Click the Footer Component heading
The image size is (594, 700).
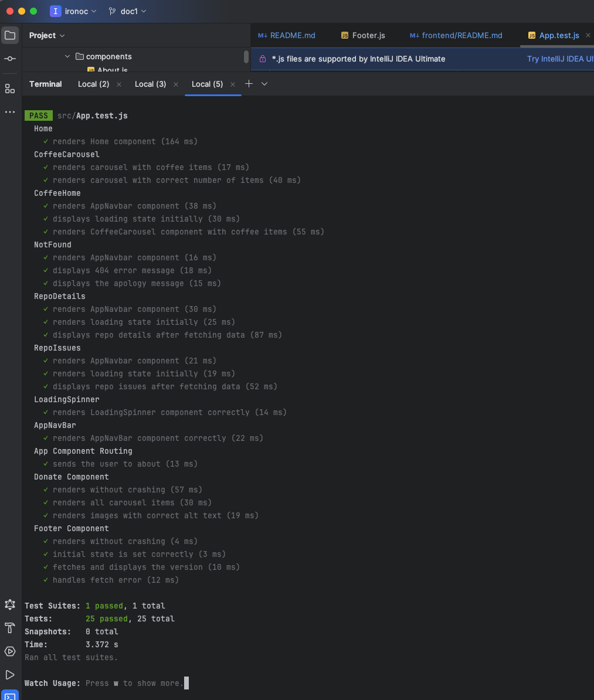coord(72,529)
